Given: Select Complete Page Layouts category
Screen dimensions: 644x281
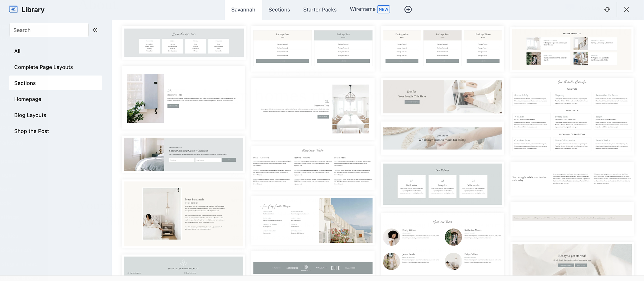Looking at the screenshot, I should (44, 67).
